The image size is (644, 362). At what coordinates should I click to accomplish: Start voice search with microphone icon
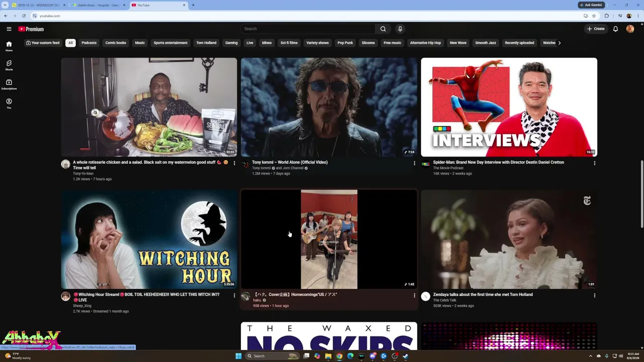tap(400, 29)
